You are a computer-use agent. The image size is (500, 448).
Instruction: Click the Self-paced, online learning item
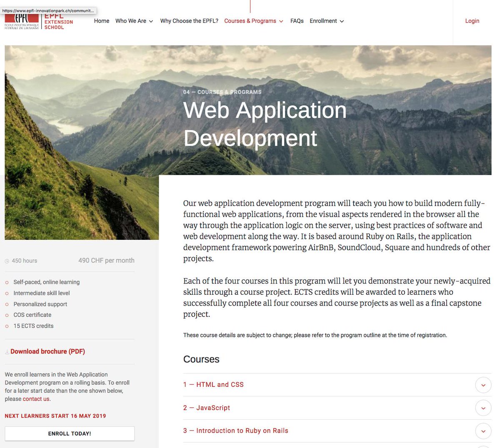(x=46, y=282)
